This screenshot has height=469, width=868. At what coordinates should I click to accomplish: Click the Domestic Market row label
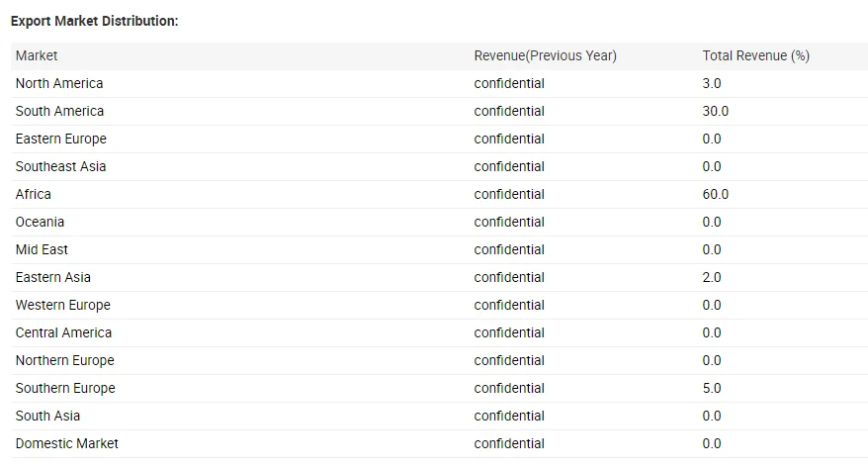[x=66, y=443]
